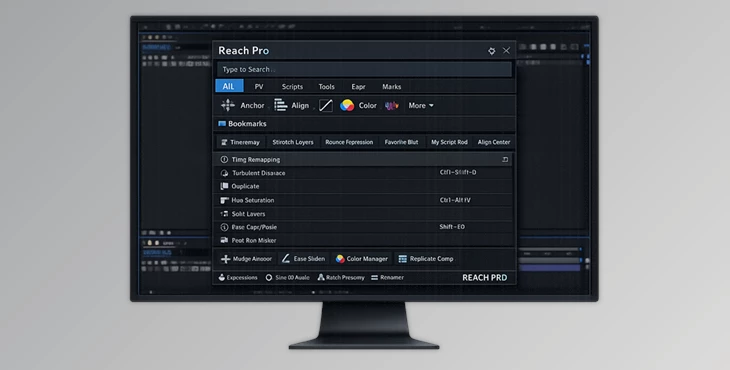Click the icon beside Solit Lavers
Image resolution: width=730 pixels, height=370 pixels.
tap(224, 214)
